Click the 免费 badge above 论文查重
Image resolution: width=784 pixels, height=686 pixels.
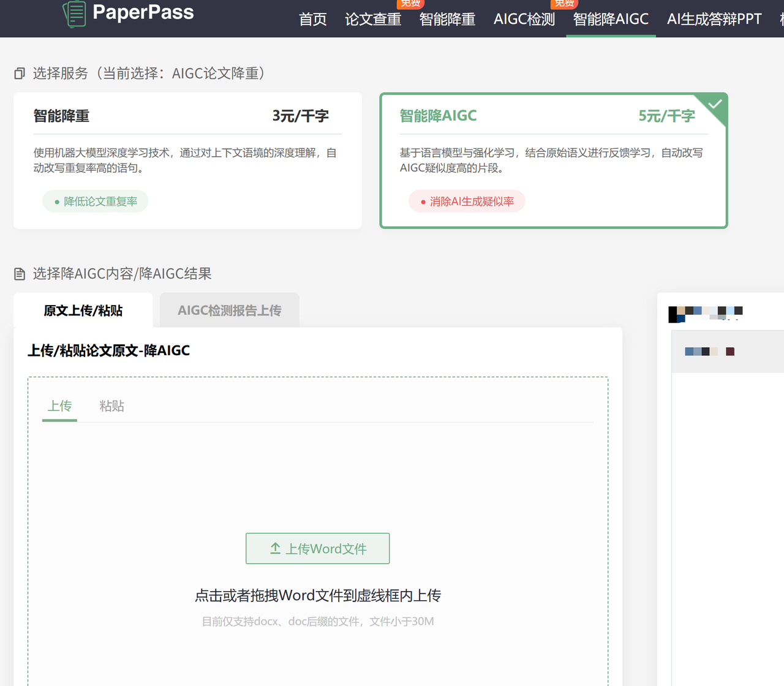[410, 4]
